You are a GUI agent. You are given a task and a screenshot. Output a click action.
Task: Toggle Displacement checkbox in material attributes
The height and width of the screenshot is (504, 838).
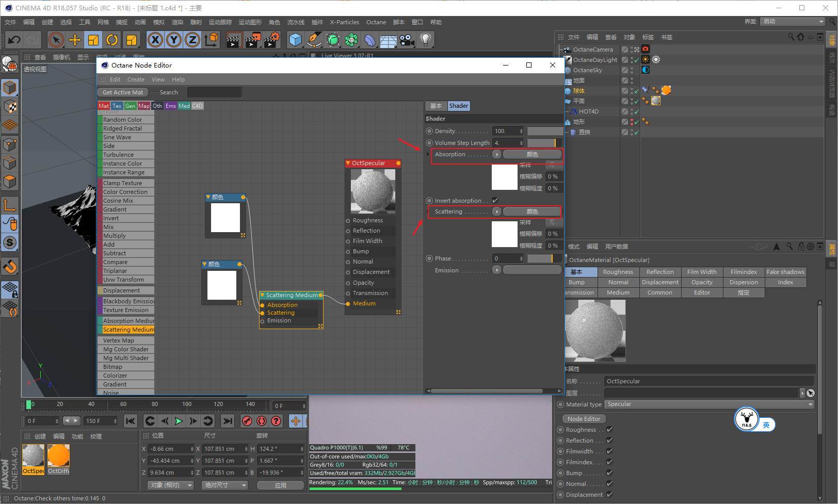[609, 494]
